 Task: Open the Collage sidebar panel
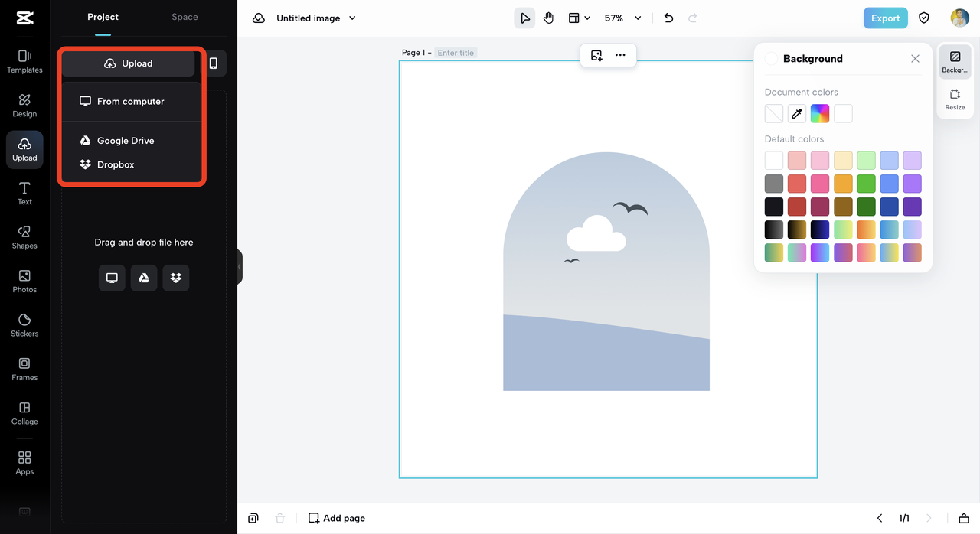click(x=24, y=413)
